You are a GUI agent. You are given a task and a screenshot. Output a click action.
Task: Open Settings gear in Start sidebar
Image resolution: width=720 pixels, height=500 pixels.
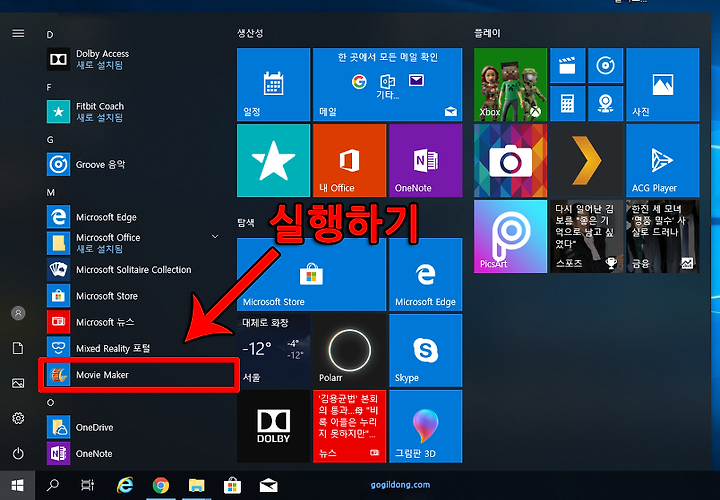click(x=18, y=418)
